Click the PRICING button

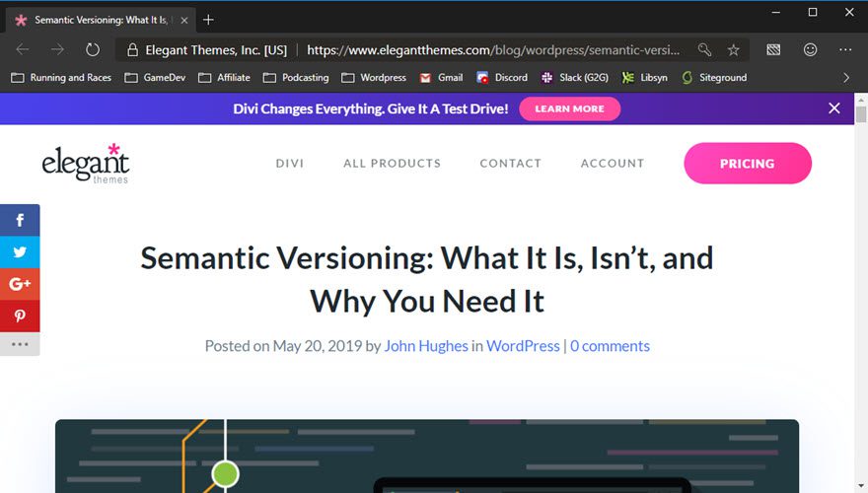[x=748, y=164]
